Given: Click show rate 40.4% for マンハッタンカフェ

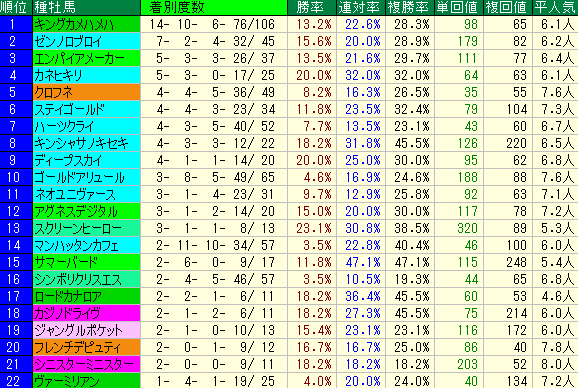Looking at the screenshot, I should pyautogui.click(x=410, y=245).
